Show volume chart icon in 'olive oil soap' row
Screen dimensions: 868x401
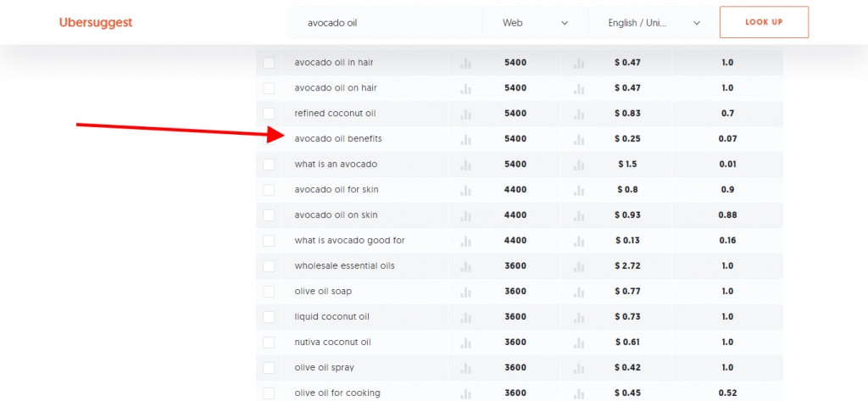465,292
